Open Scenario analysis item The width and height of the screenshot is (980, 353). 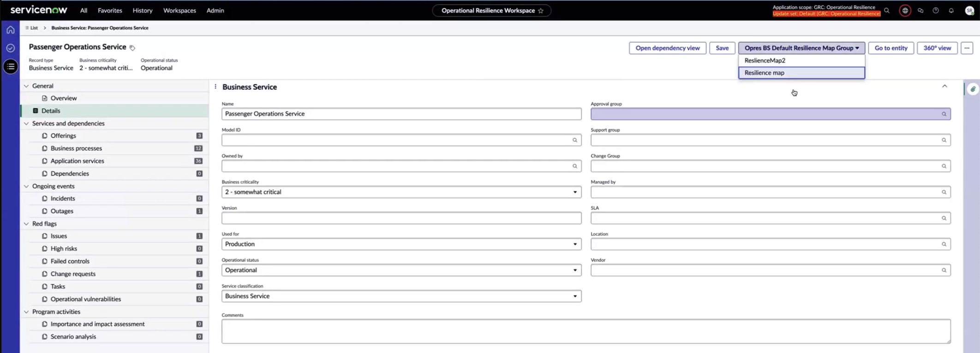(x=73, y=337)
